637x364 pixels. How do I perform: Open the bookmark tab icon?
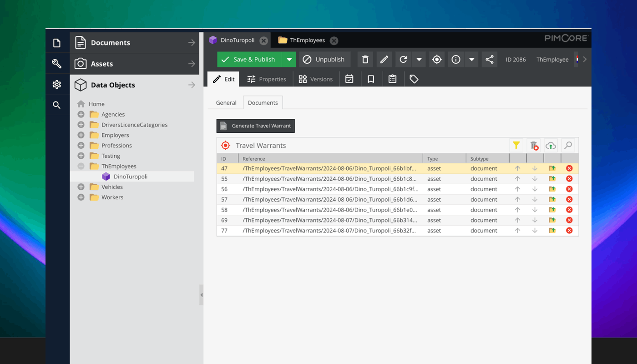click(x=371, y=79)
